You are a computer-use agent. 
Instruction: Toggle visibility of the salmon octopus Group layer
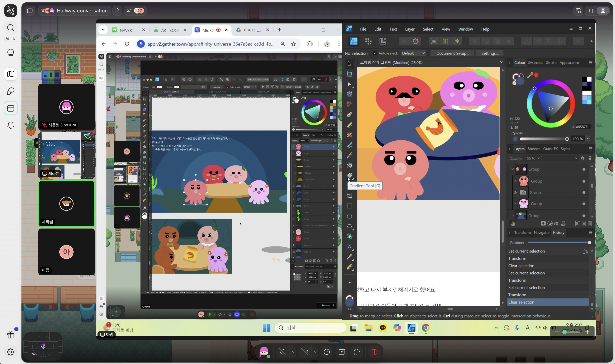(x=584, y=181)
